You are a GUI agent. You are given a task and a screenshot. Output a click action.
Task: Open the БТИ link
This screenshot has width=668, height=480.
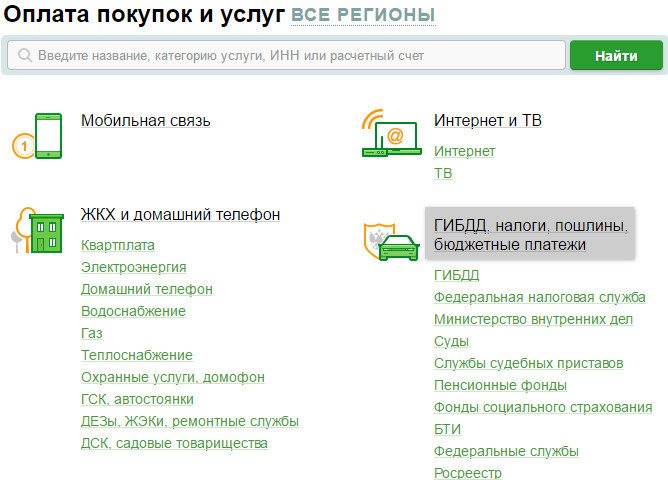(447, 429)
